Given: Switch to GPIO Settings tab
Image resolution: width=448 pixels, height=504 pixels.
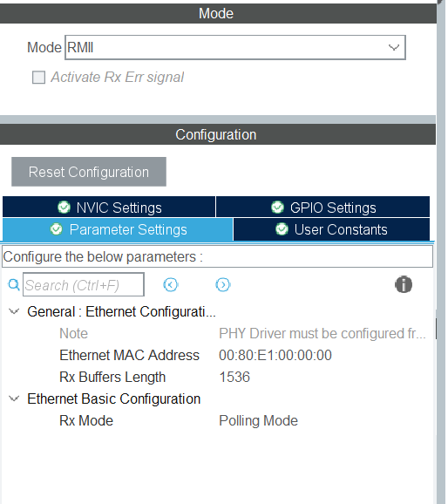Looking at the screenshot, I should click(x=323, y=207).
